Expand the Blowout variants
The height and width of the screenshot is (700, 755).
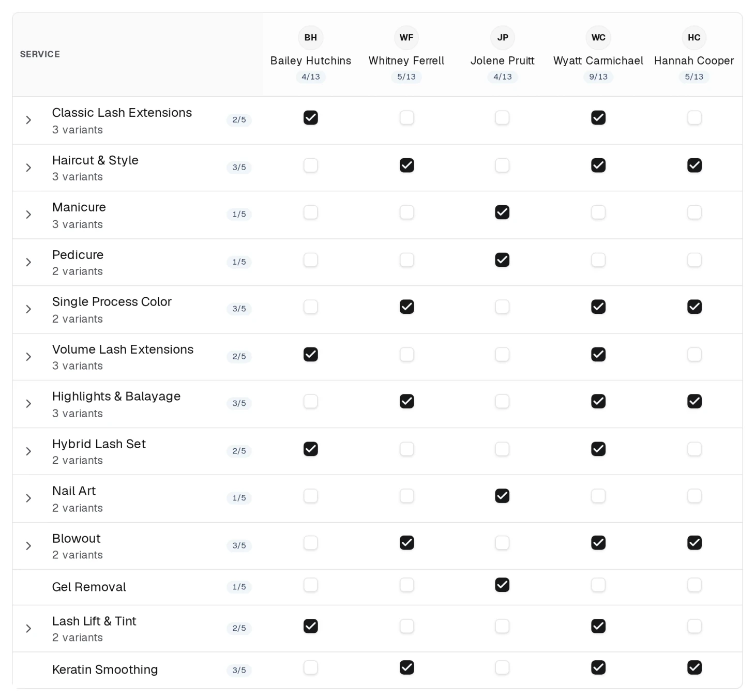(28, 546)
